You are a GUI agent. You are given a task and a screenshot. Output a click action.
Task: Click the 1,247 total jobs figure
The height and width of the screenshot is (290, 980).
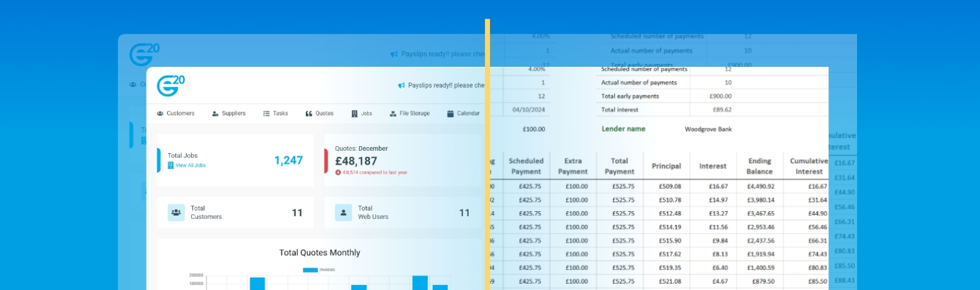click(x=288, y=161)
